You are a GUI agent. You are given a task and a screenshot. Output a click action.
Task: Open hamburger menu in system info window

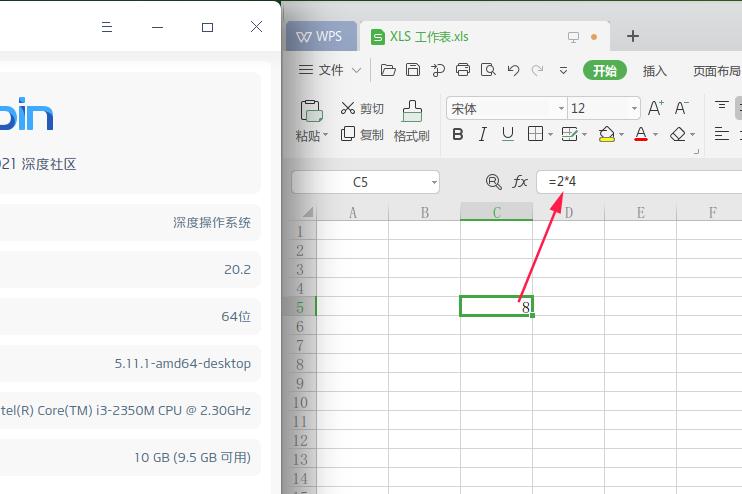[x=107, y=27]
